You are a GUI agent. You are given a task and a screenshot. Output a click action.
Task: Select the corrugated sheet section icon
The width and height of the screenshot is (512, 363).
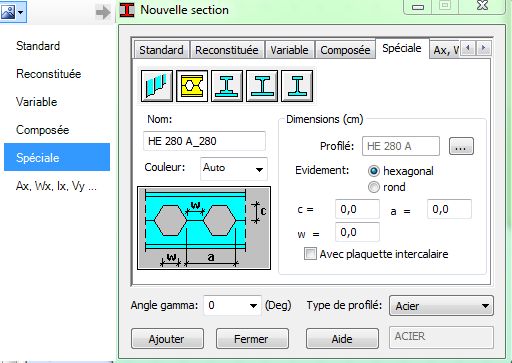click(x=157, y=86)
